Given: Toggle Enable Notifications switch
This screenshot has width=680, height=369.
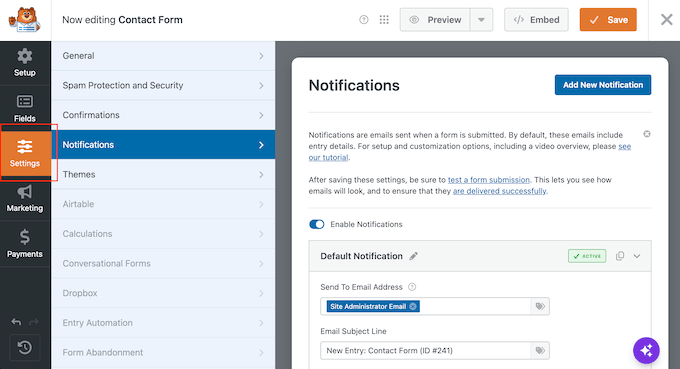Looking at the screenshot, I should click(317, 224).
